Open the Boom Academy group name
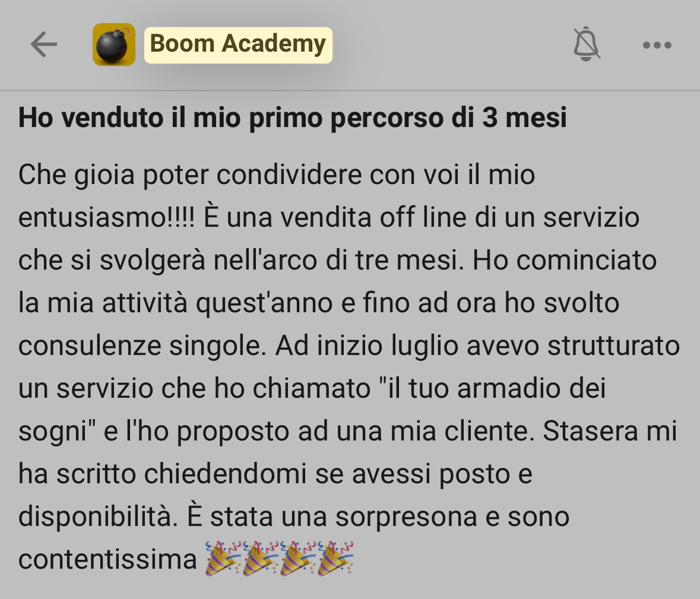Screen dimensions: 700x599 238,45
